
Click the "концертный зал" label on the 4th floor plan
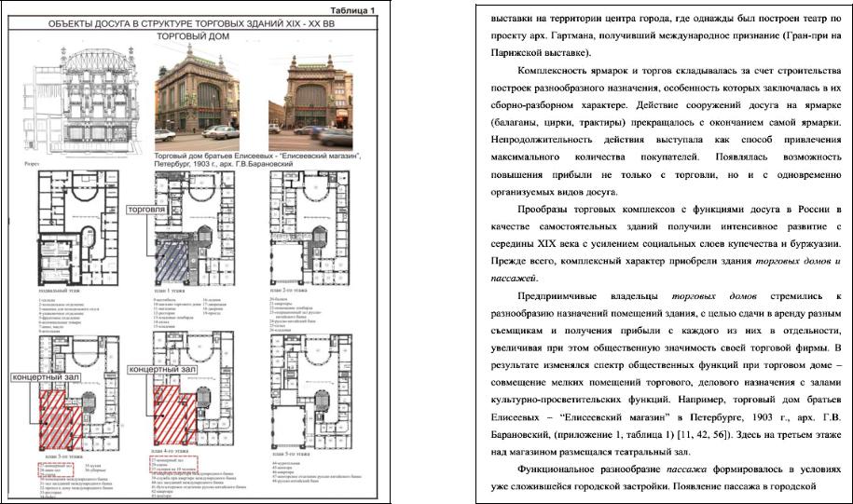[x=162, y=369]
